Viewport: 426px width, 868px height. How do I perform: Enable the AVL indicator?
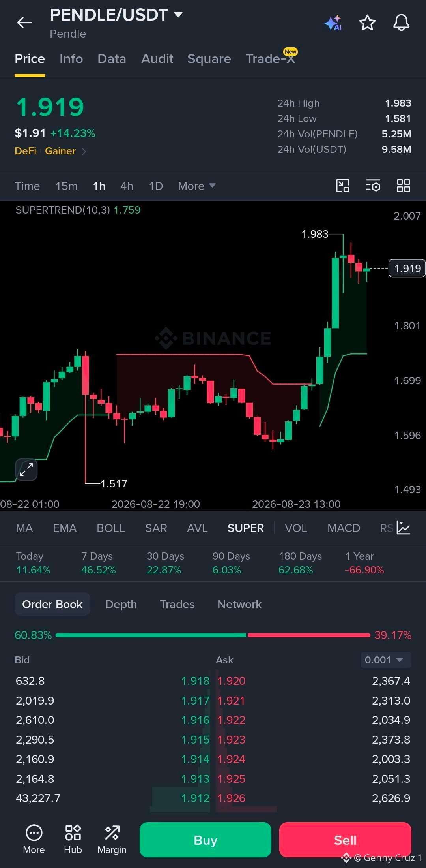pyautogui.click(x=197, y=528)
